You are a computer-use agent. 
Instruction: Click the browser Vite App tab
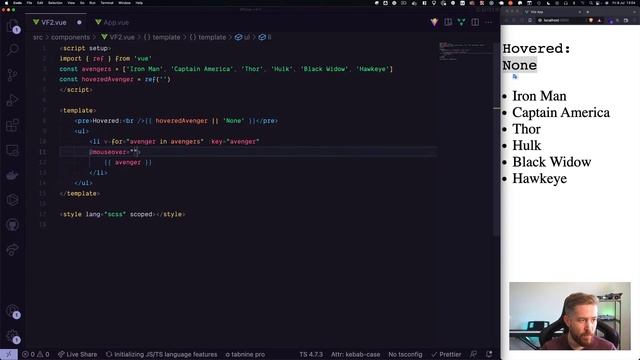(553, 12)
